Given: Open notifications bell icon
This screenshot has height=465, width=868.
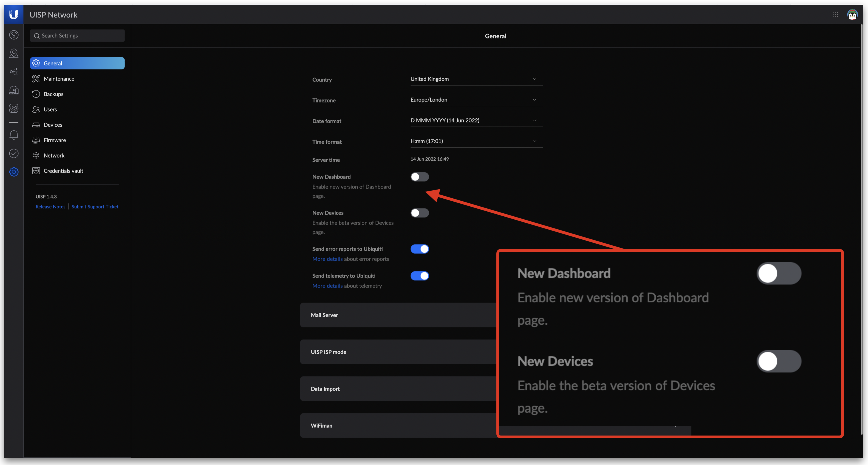Looking at the screenshot, I should coord(14,135).
